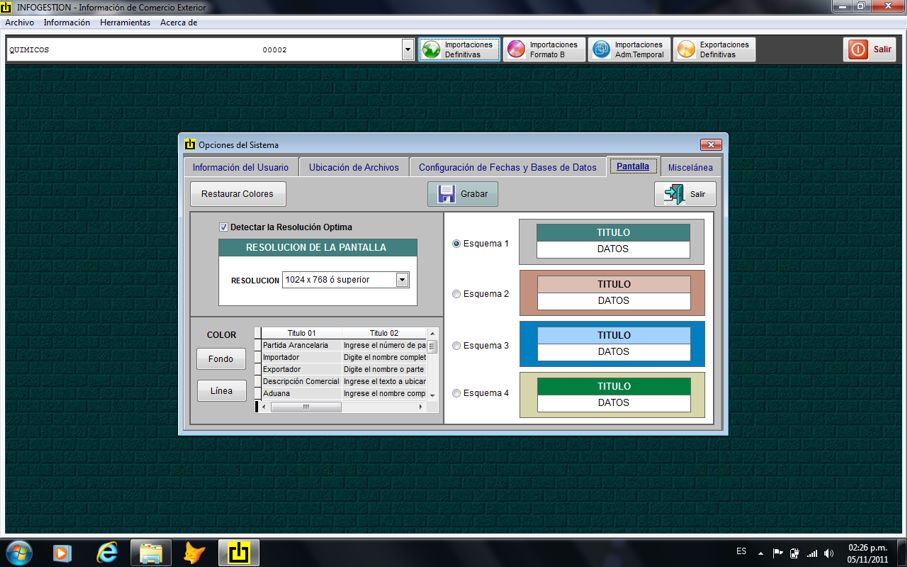Select the Esquema 2 radio button
Image resolution: width=907 pixels, height=567 pixels.
457,294
